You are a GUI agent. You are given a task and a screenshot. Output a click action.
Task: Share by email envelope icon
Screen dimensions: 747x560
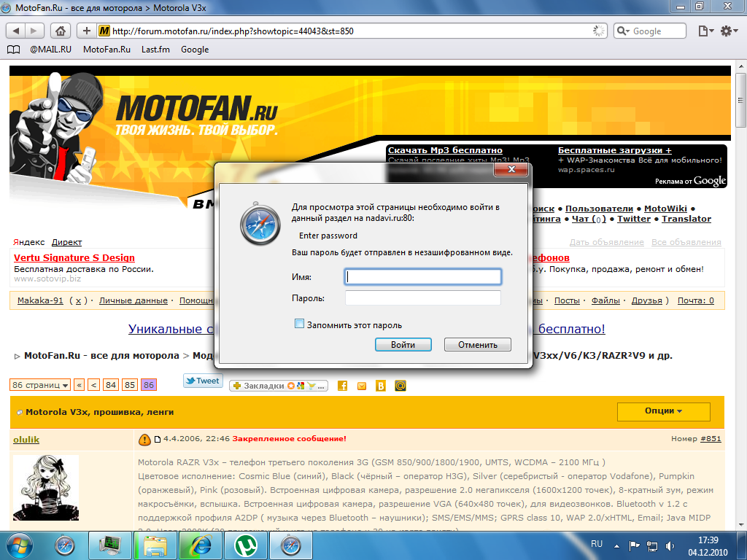click(x=362, y=386)
